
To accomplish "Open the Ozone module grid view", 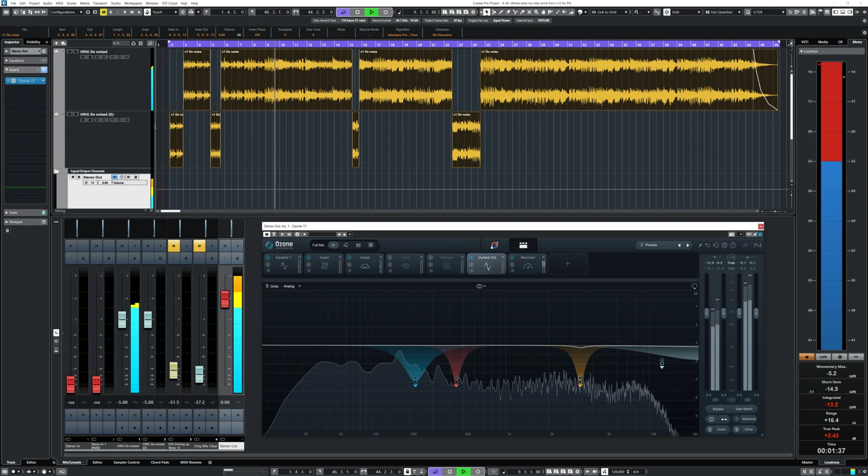I will (523, 245).
